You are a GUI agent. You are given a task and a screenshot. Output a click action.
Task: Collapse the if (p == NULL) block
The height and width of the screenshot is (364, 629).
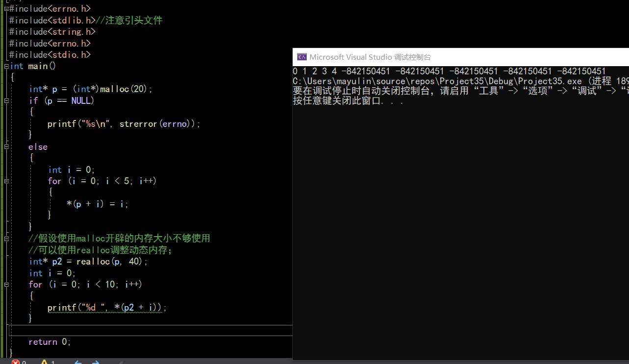pos(6,100)
